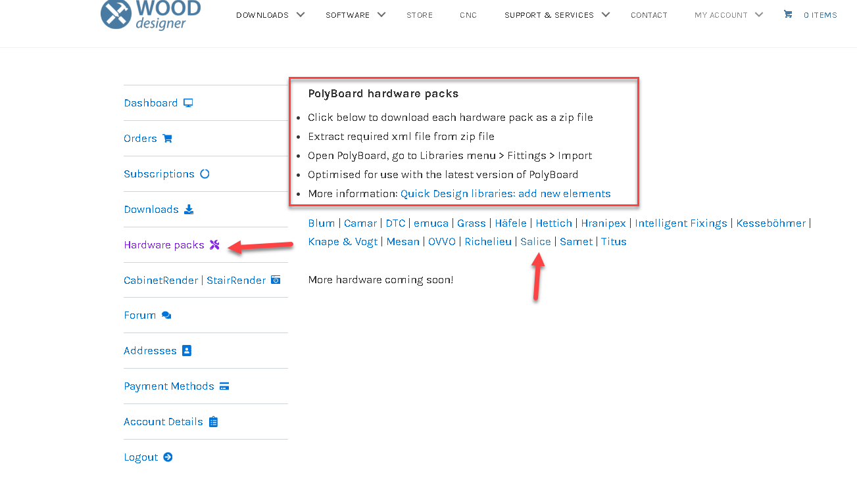The height and width of the screenshot is (504, 857).
Task: Download the Samet hardware pack
Action: 576,242
